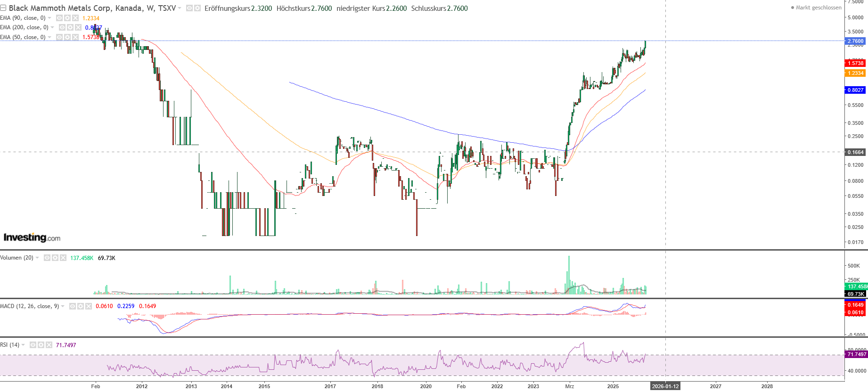Open Volumen indicator settings gear
The image size is (868, 391).
pyautogui.click(x=55, y=258)
